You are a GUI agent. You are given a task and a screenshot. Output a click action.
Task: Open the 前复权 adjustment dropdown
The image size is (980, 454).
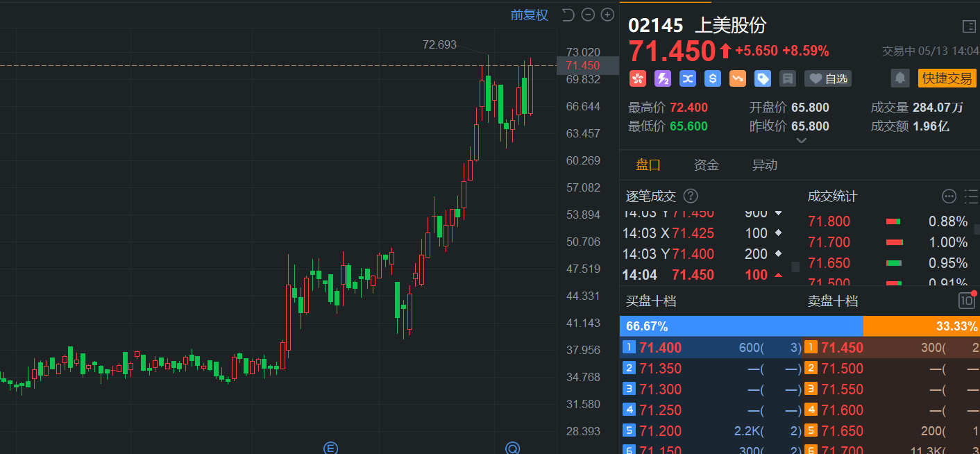click(x=529, y=15)
